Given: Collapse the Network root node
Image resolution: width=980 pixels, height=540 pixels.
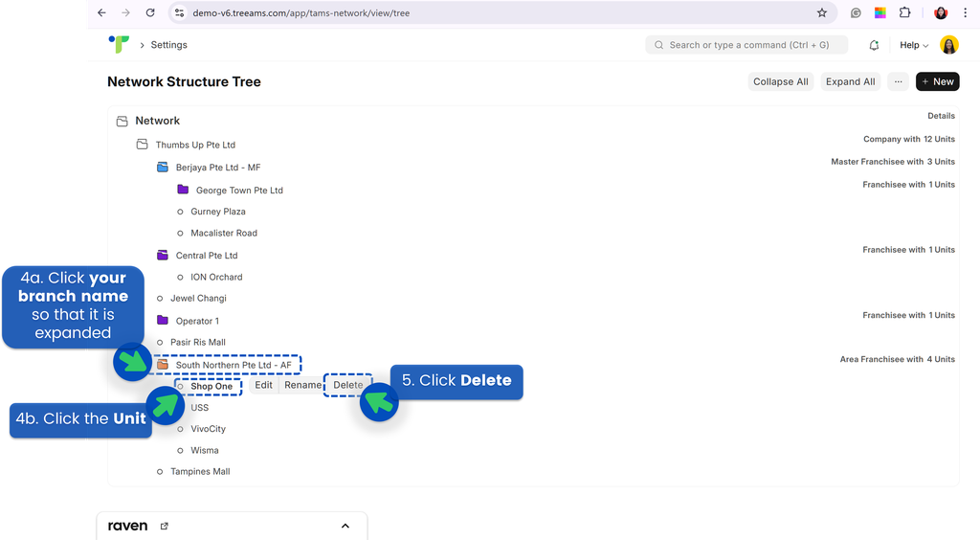Looking at the screenshot, I should pos(158,121).
